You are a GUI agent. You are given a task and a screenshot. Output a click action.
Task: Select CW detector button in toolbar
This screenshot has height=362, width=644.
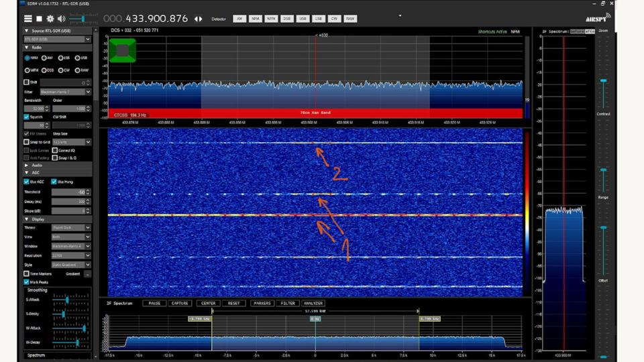click(334, 19)
